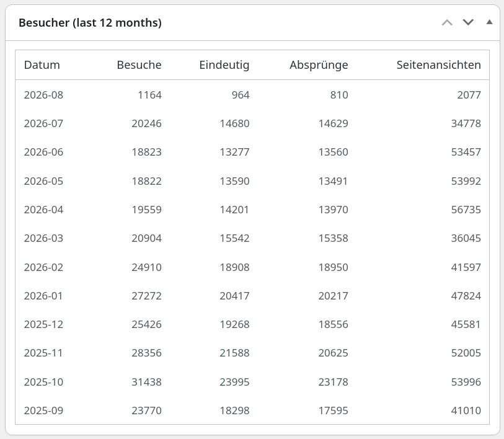Click the Eindeutig value 23995
504x439 pixels.
(235, 382)
